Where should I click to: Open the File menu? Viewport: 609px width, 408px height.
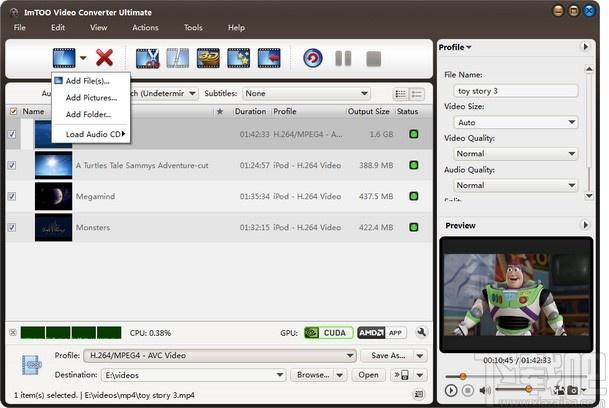pyautogui.click(x=19, y=28)
